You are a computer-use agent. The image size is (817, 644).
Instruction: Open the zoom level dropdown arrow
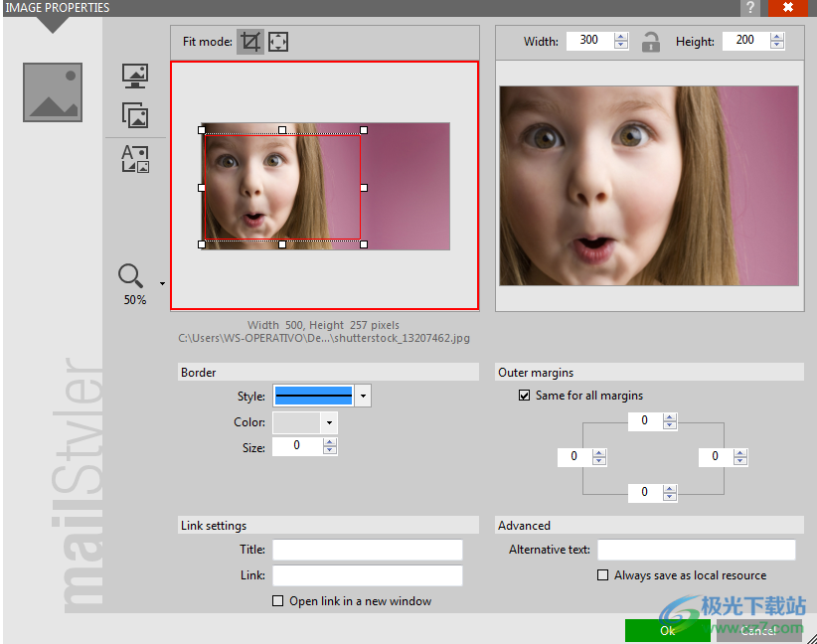pos(162,283)
